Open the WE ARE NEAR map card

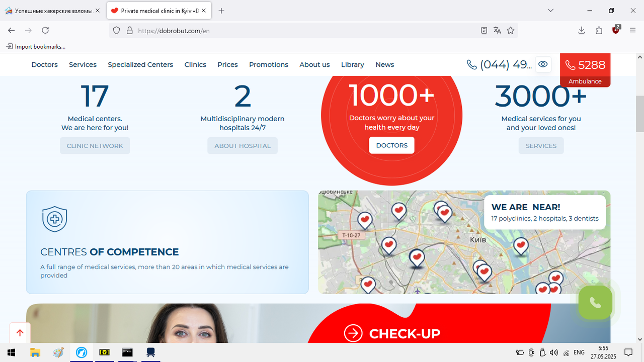click(545, 212)
